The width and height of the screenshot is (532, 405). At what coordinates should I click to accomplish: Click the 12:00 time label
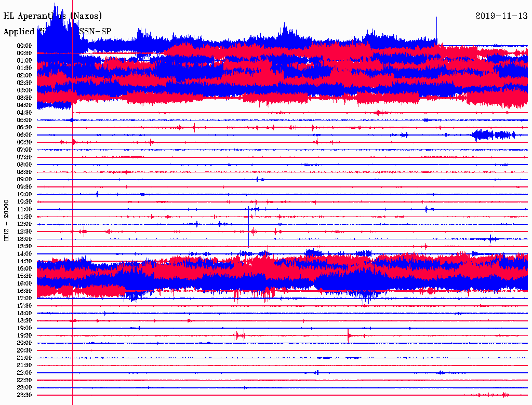24,224
